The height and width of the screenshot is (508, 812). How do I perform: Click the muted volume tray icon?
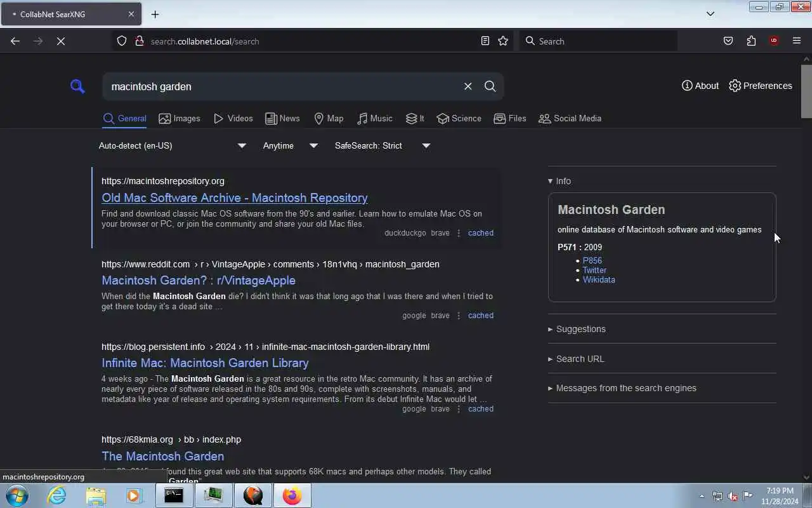pyautogui.click(x=733, y=497)
